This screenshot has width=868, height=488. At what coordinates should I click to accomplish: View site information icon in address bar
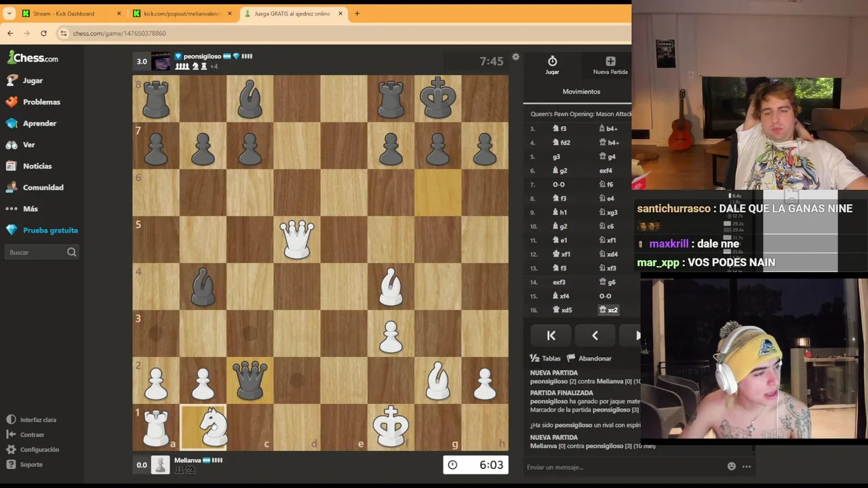point(63,33)
